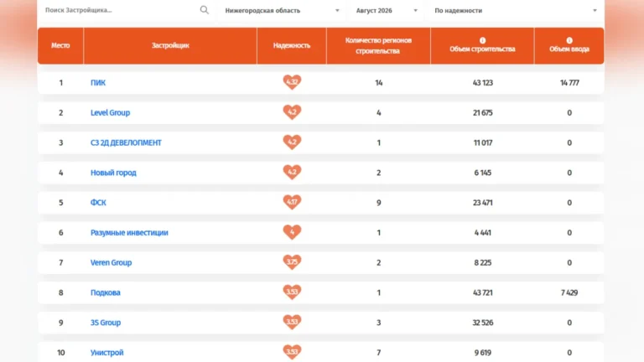Open info icon above Объем строительства
Viewport: 644px width, 362px height.
(x=483, y=40)
